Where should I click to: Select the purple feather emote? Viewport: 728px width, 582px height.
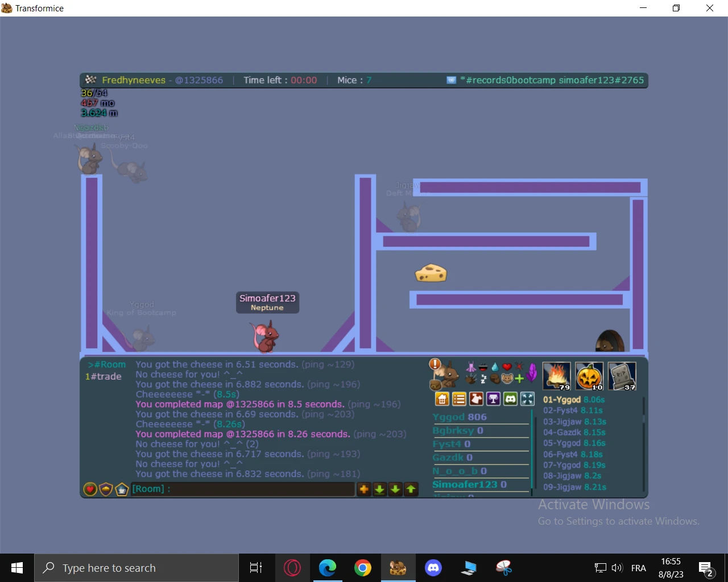pyautogui.click(x=532, y=372)
